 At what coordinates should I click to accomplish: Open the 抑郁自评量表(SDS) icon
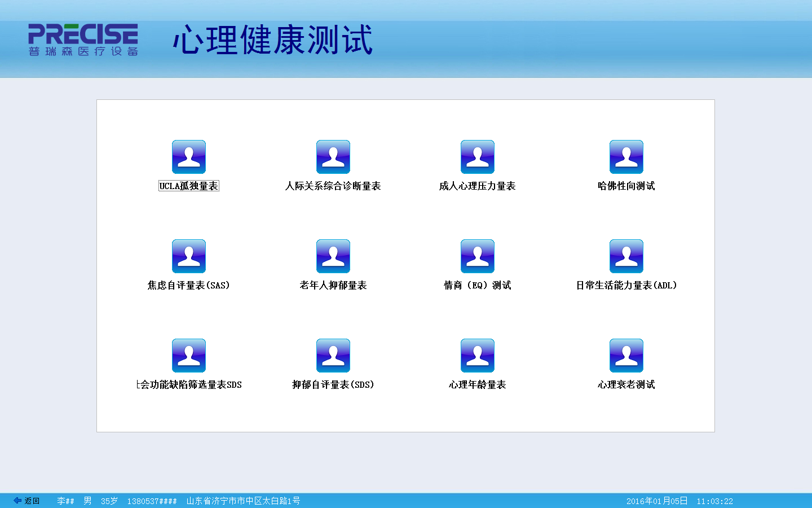click(x=333, y=356)
